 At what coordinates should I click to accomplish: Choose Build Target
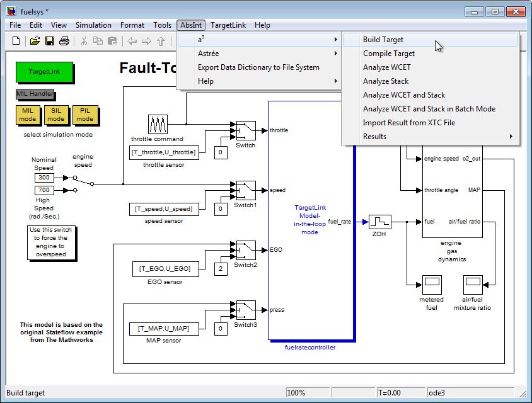pyautogui.click(x=431, y=40)
